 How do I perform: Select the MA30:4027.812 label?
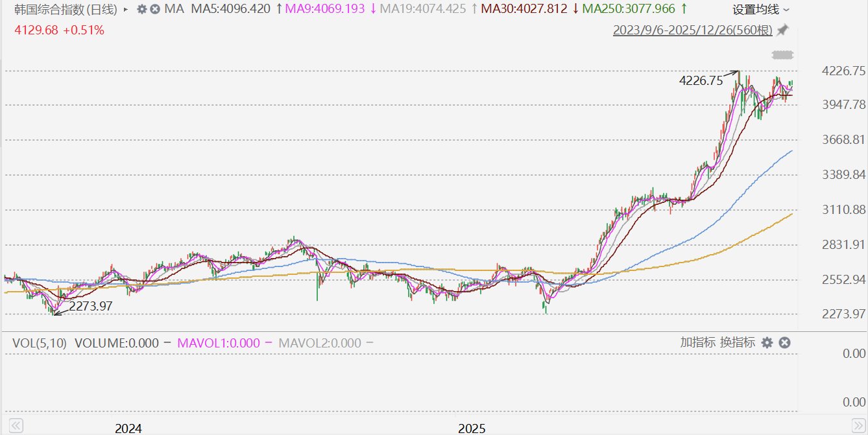(x=525, y=10)
